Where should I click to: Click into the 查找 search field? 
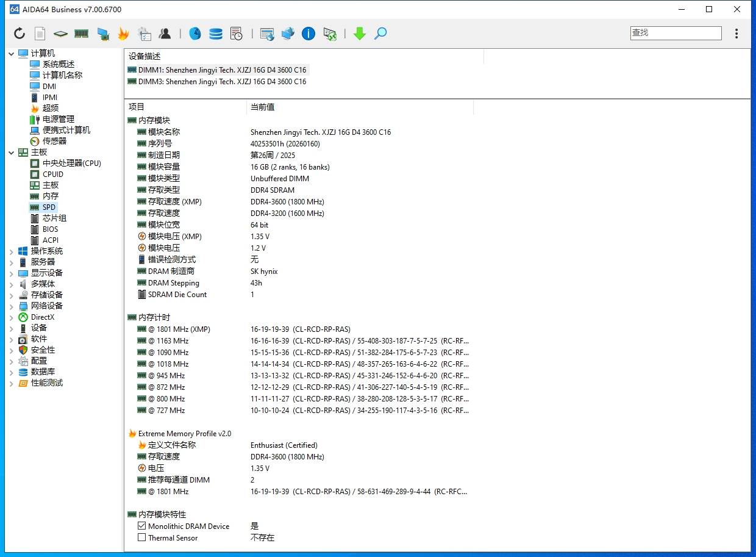[x=676, y=33]
